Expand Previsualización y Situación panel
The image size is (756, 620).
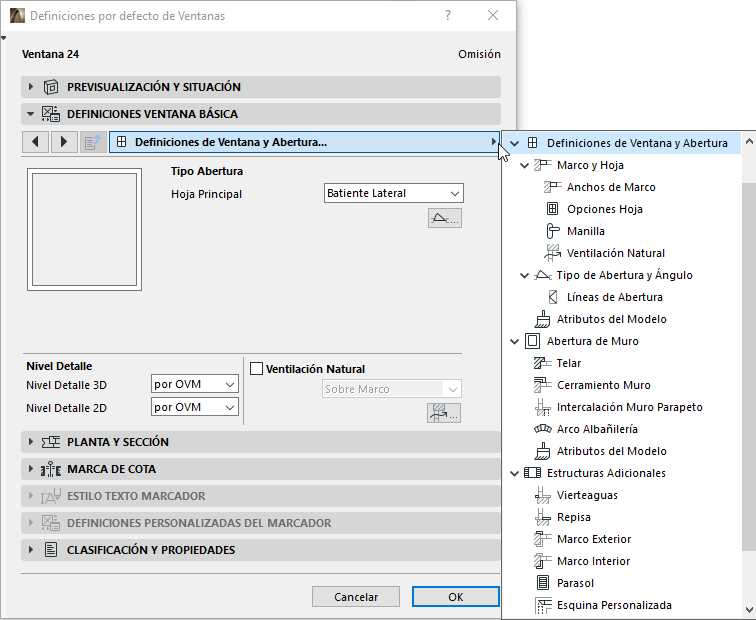click(x=31, y=87)
